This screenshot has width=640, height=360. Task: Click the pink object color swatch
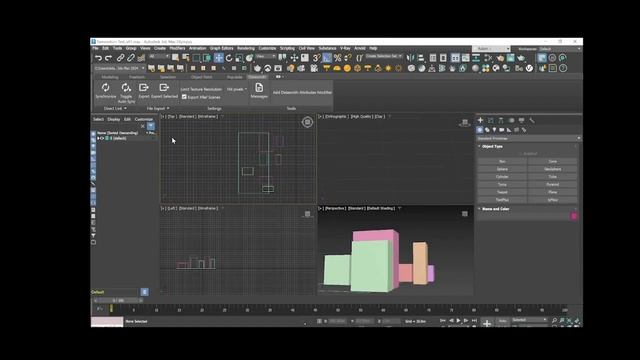click(574, 216)
